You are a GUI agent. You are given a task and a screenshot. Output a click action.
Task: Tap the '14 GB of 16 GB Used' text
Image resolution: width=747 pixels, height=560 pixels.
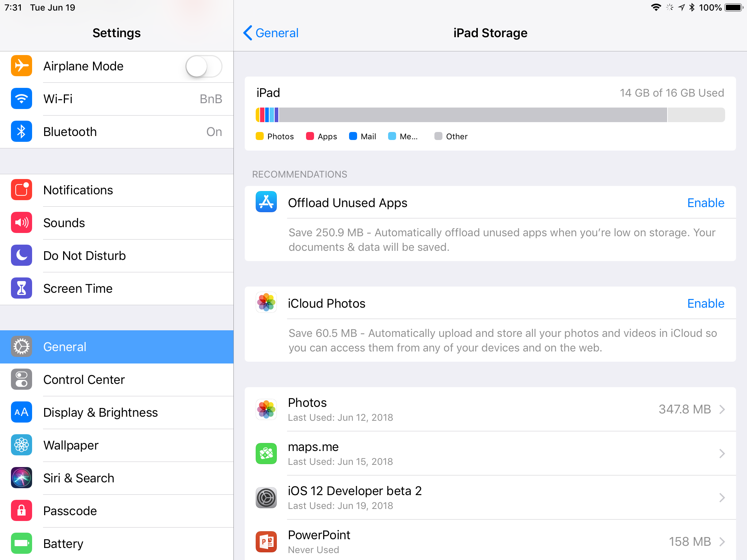click(x=672, y=93)
